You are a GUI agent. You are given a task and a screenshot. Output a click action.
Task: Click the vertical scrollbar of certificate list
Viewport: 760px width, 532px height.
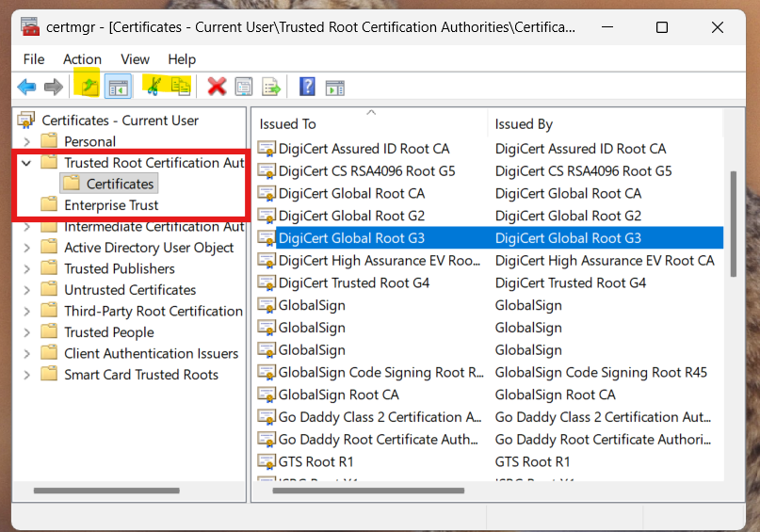(734, 224)
